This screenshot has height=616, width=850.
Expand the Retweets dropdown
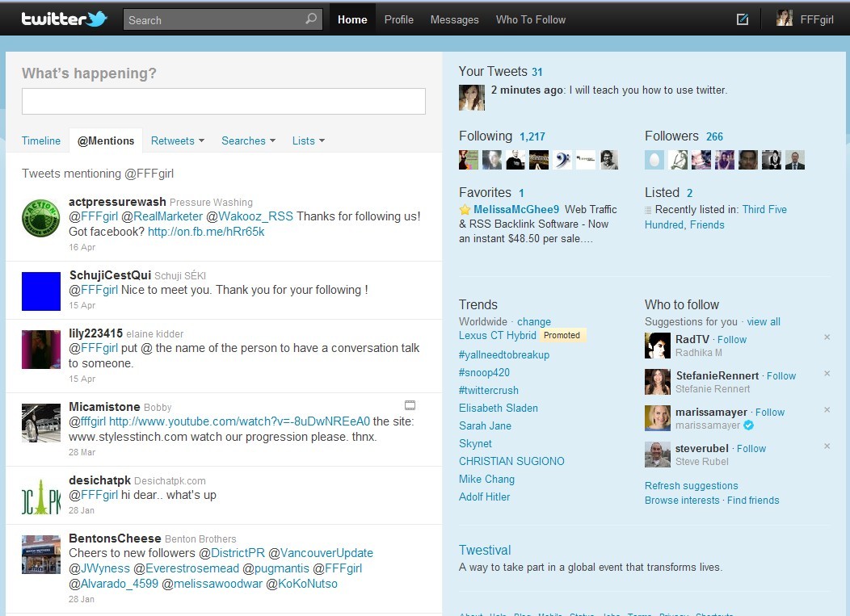point(177,140)
